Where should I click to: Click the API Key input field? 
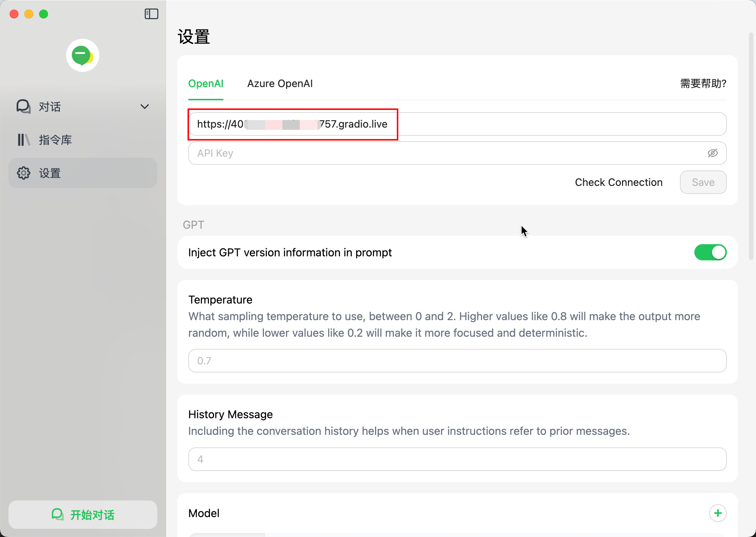(x=443, y=153)
